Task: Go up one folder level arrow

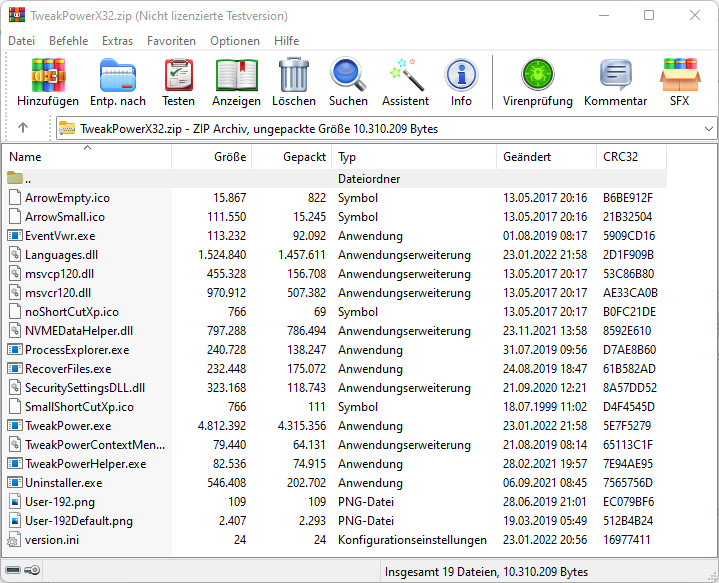Action: [23, 128]
